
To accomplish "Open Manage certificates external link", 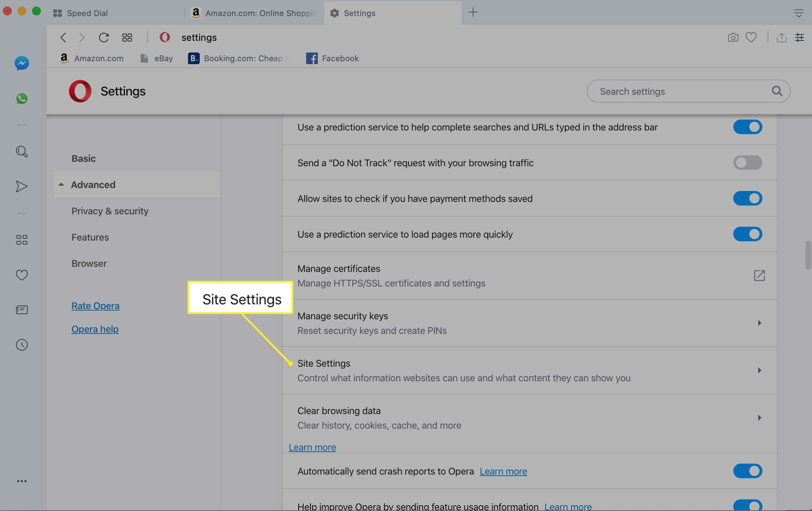I will (x=759, y=276).
